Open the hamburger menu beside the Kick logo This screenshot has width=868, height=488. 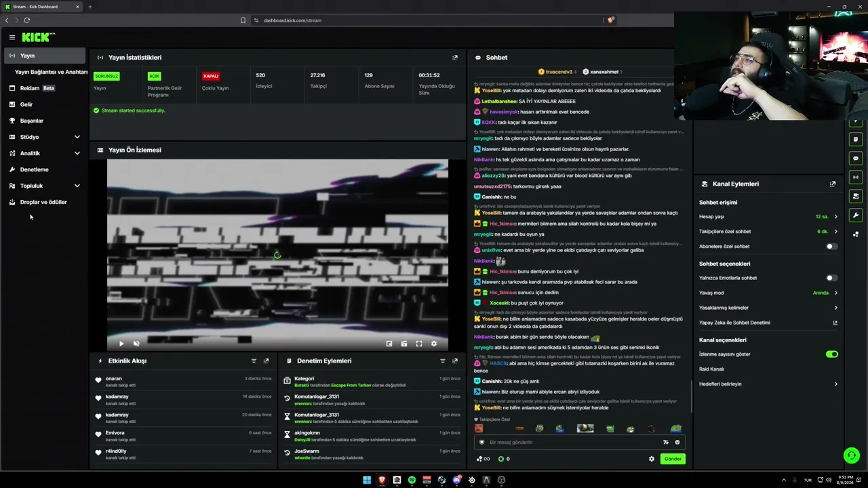(x=12, y=37)
